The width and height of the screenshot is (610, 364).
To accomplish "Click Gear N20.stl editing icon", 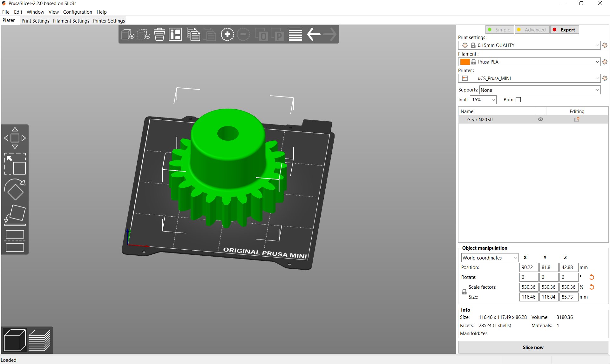I will 577,120.
